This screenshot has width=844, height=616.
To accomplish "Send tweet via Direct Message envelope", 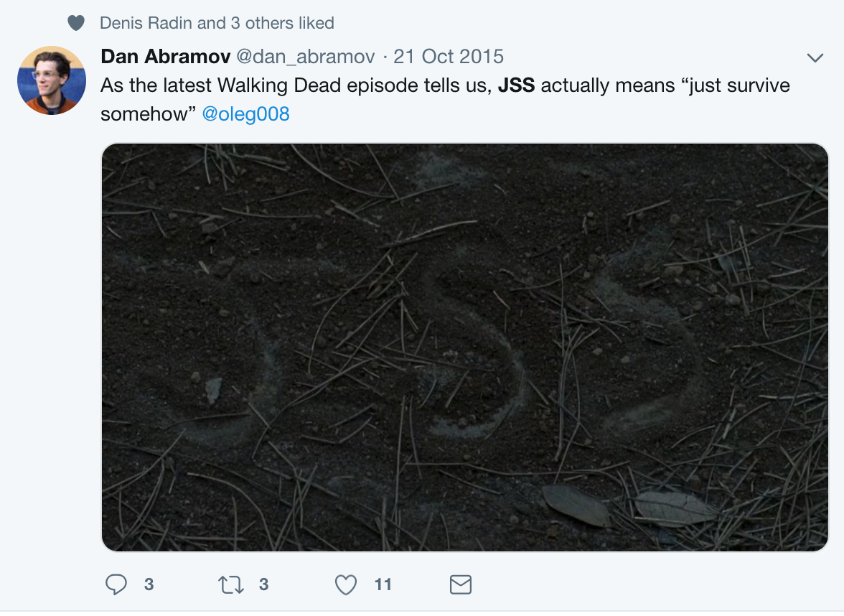I will (x=461, y=584).
